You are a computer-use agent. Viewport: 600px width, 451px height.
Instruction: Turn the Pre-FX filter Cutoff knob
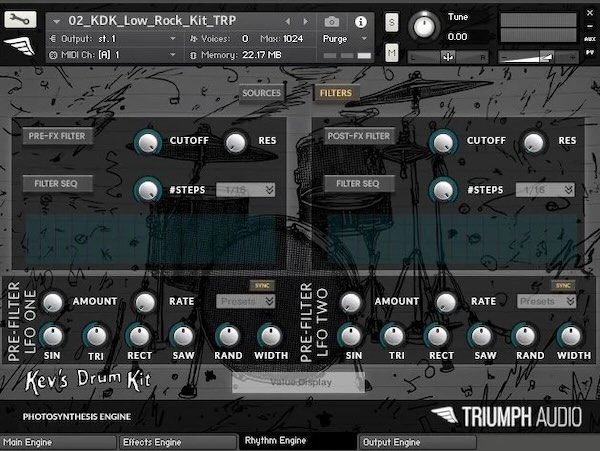tap(148, 142)
